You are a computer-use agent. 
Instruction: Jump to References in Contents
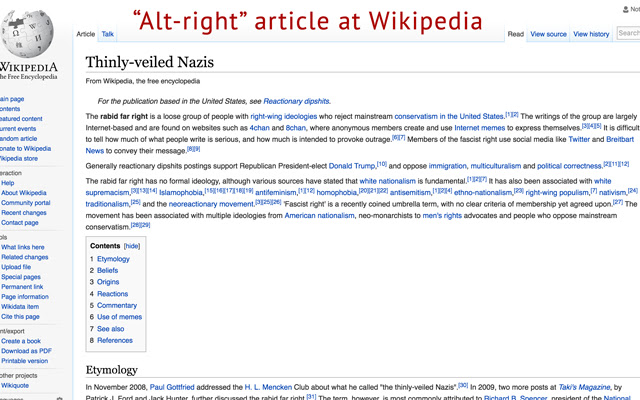click(115, 340)
